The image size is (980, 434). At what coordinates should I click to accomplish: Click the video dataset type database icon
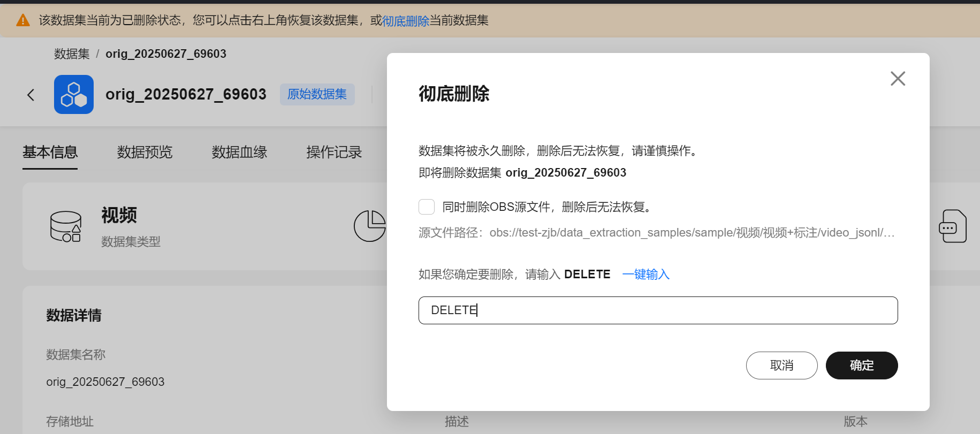[65, 226]
